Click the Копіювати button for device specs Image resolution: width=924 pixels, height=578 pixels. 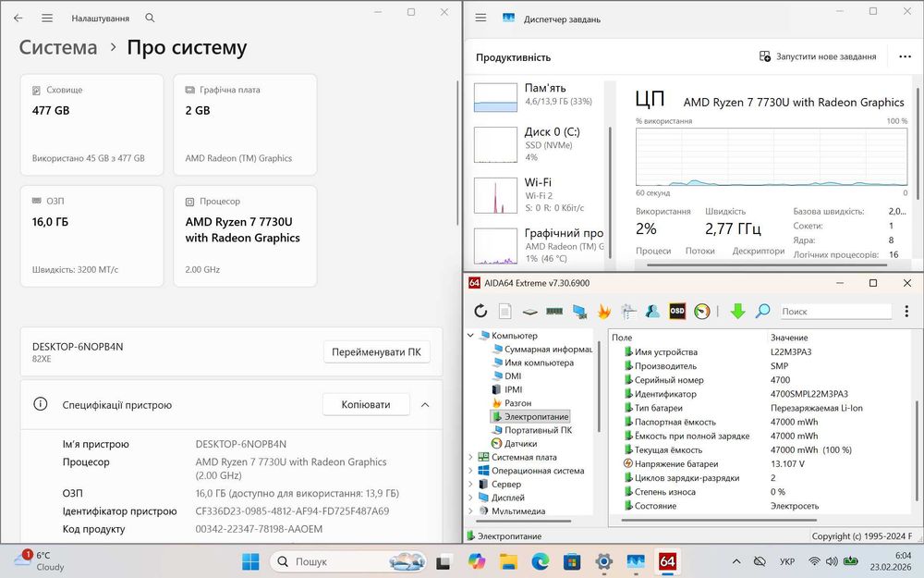coord(366,405)
